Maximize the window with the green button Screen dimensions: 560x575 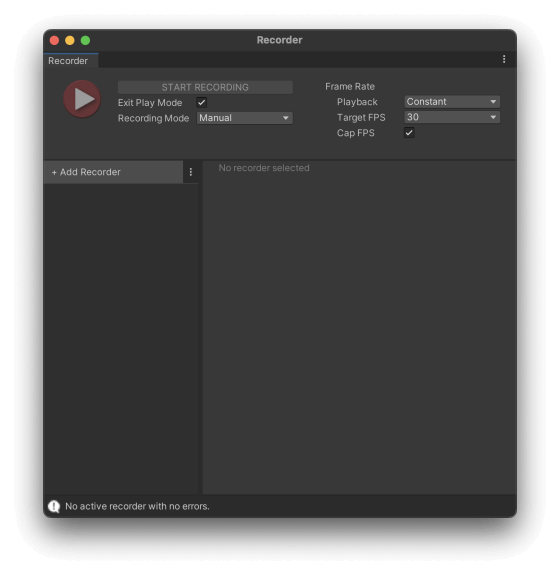click(x=85, y=40)
